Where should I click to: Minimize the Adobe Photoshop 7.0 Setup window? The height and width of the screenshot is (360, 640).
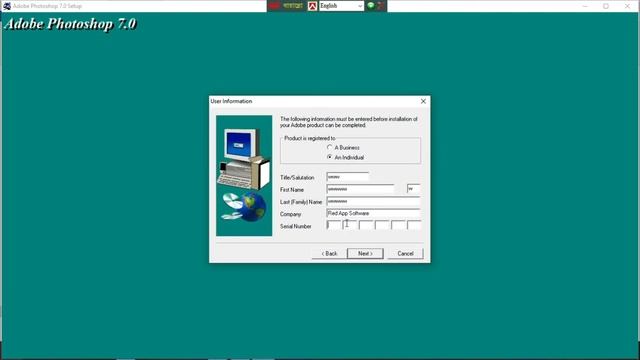585,6
